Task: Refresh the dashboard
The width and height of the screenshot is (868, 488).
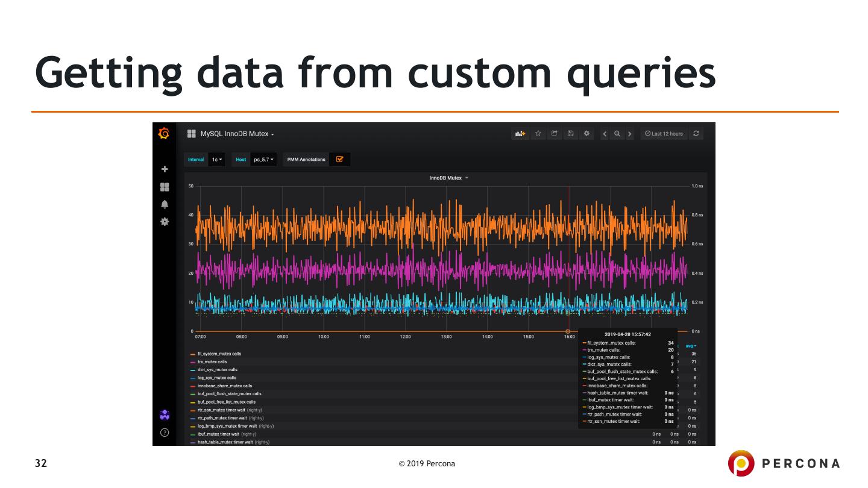Action: tap(696, 134)
